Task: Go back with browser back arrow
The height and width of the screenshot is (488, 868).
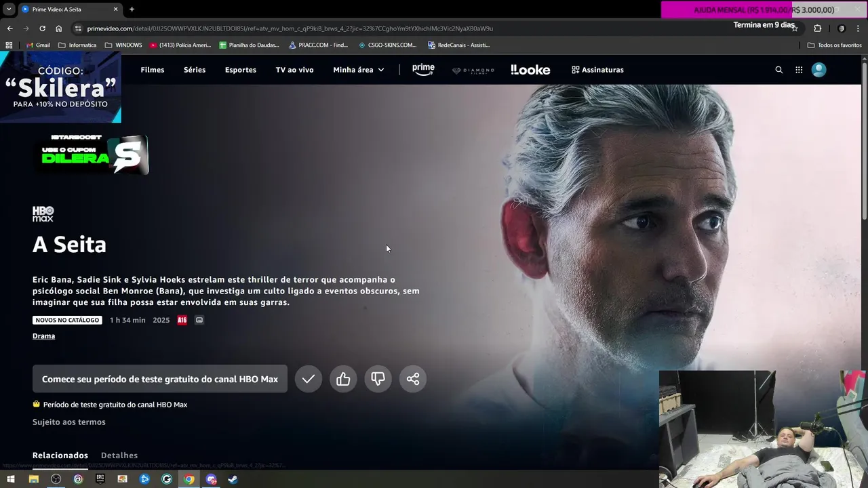Action: (x=9, y=28)
